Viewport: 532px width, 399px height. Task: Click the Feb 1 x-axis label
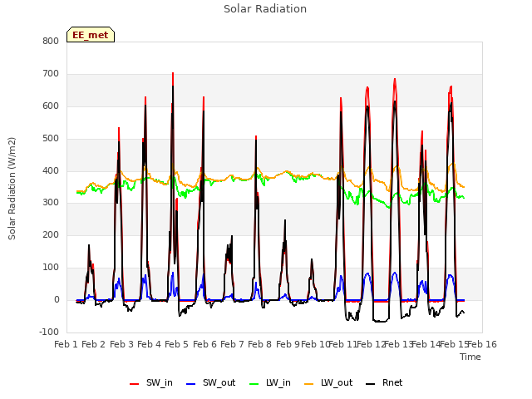(x=66, y=344)
